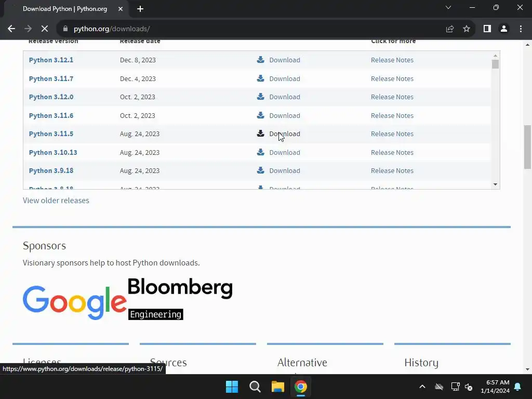Viewport: 532px width, 399px height.
Task: Click the main page scrollbar thumb
Action: click(x=527, y=147)
